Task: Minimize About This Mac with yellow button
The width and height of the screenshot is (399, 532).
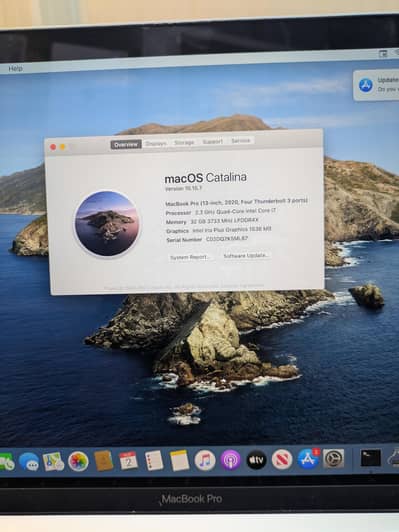Action: (x=63, y=147)
